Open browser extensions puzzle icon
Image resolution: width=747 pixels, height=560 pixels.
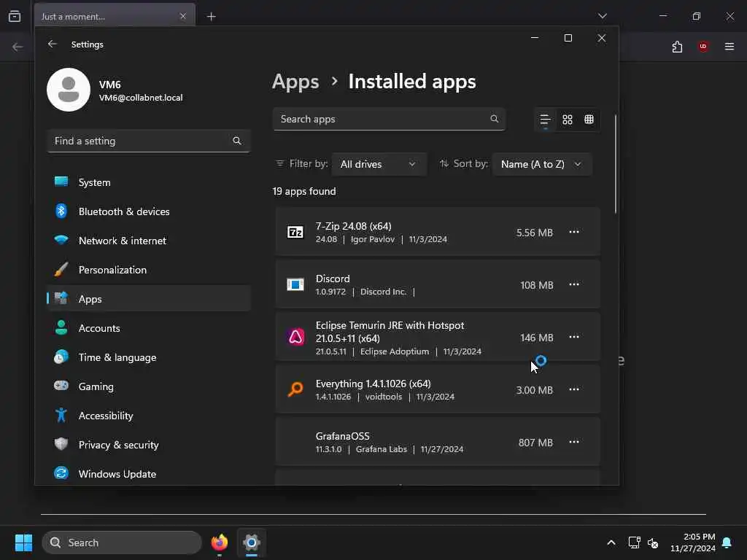coord(677,47)
